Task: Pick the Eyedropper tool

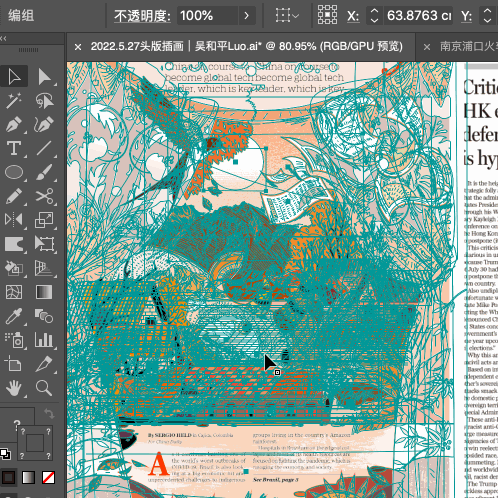Action: (14, 316)
